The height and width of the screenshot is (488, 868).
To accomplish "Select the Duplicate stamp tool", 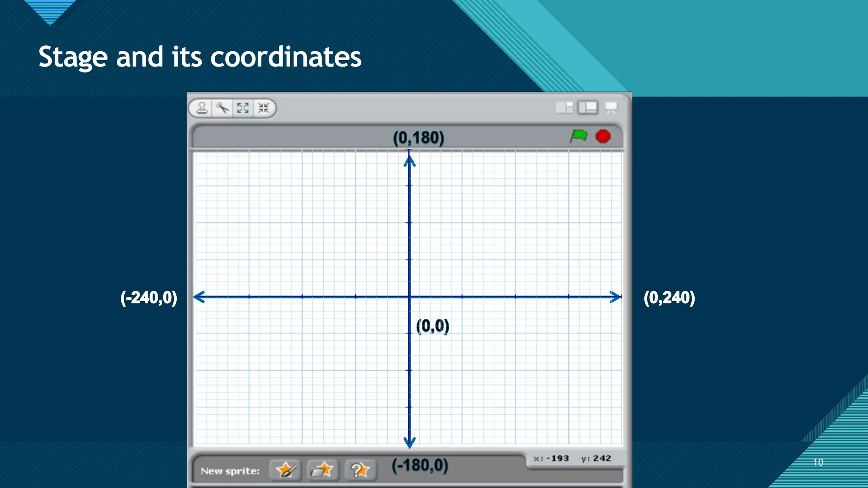I will pyautogui.click(x=202, y=108).
